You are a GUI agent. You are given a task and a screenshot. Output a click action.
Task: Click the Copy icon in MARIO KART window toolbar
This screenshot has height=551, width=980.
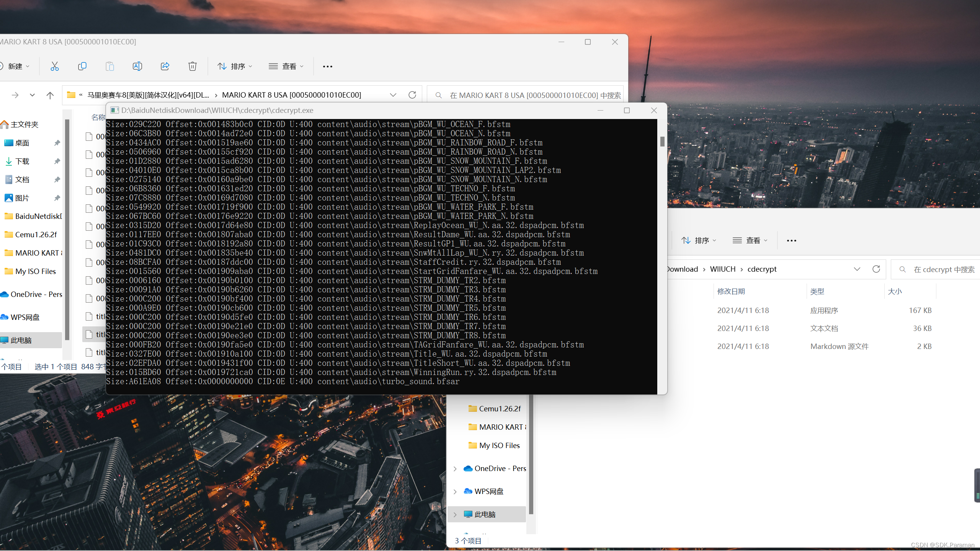click(82, 66)
